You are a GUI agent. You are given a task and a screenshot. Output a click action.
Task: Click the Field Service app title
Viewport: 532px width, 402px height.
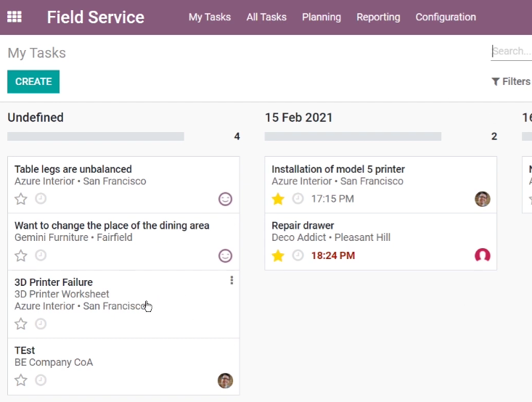click(x=96, y=17)
